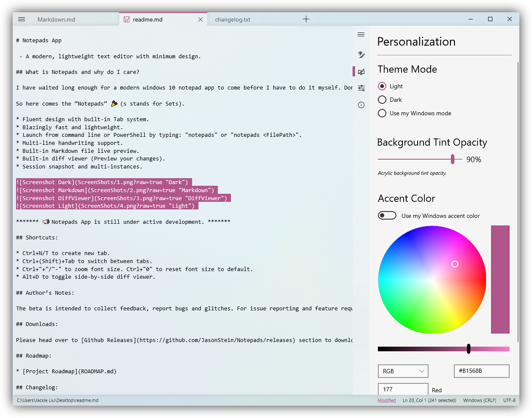Click the hex color field #B1568B
The width and height of the screenshot is (532, 418).
[482, 371]
